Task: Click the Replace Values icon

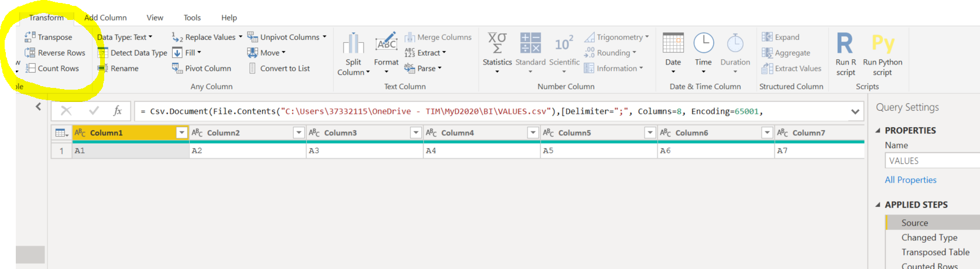Action: pyautogui.click(x=177, y=37)
